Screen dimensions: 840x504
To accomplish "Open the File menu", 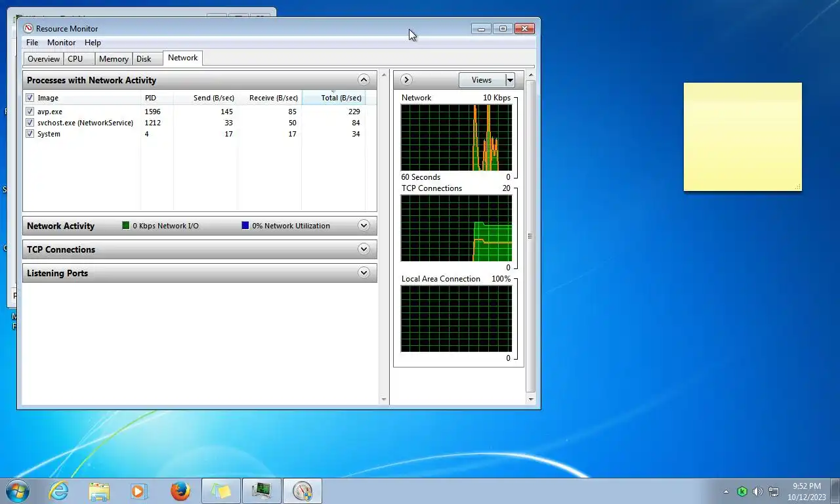I will pyautogui.click(x=32, y=43).
